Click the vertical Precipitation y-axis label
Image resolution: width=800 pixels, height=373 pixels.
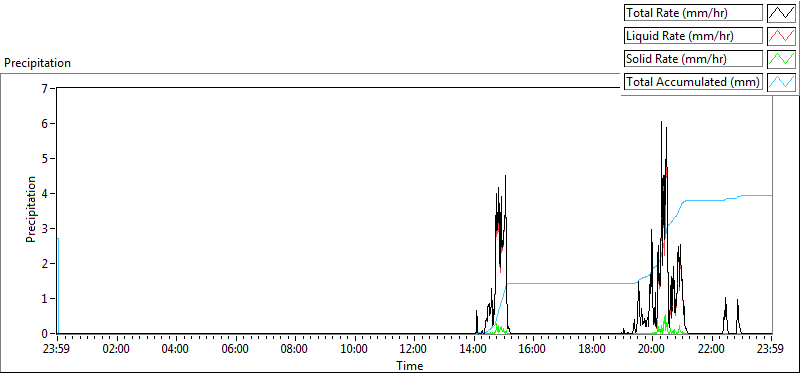point(31,210)
